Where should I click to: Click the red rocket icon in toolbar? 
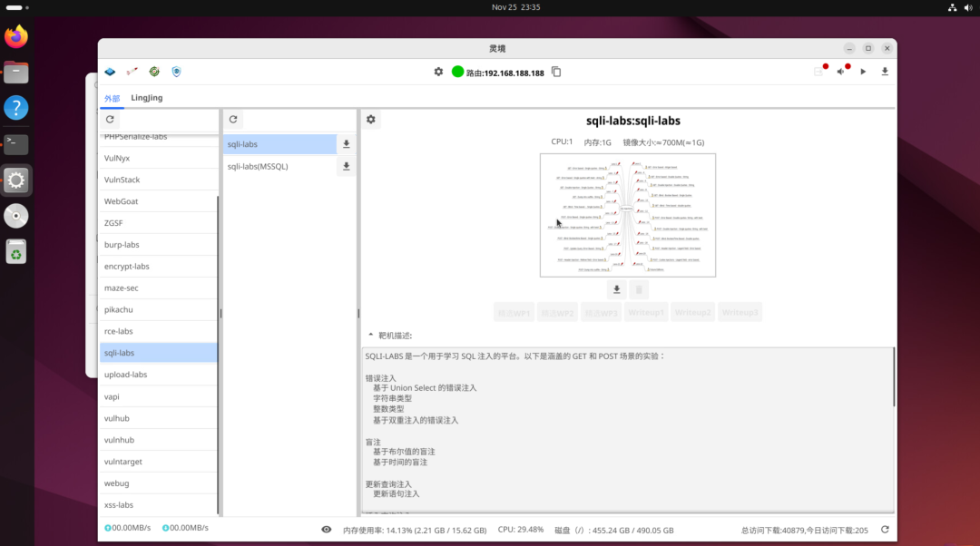click(132, 72)
